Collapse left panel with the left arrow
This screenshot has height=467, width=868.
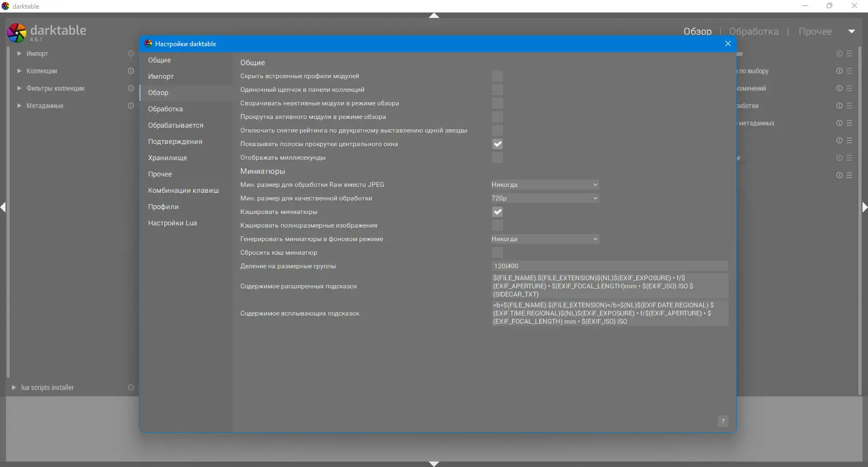(x=3, y=207)
